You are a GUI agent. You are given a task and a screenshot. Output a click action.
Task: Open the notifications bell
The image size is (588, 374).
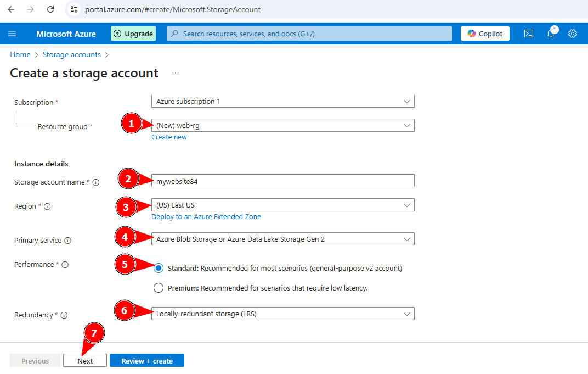pyautogui.click(x=551, y=33)
